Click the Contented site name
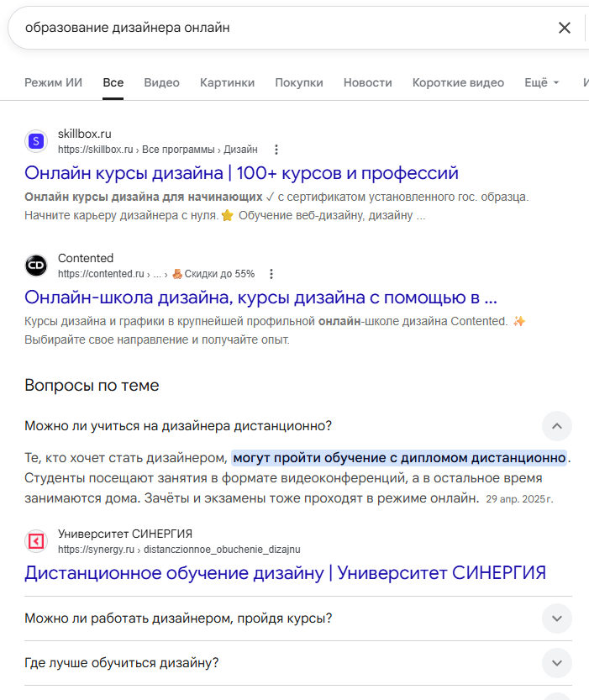This screenshot has height=700, width=589. 86,258
